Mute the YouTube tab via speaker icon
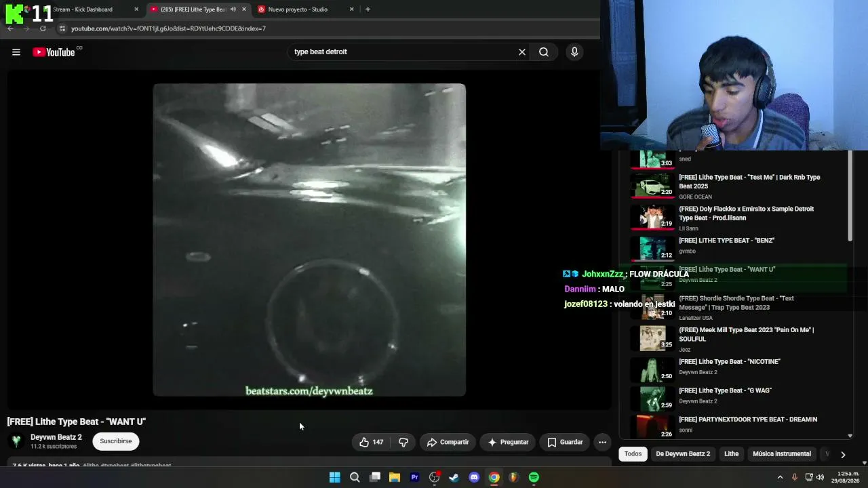This screenshot has width=868, height=488. point(233,9)
